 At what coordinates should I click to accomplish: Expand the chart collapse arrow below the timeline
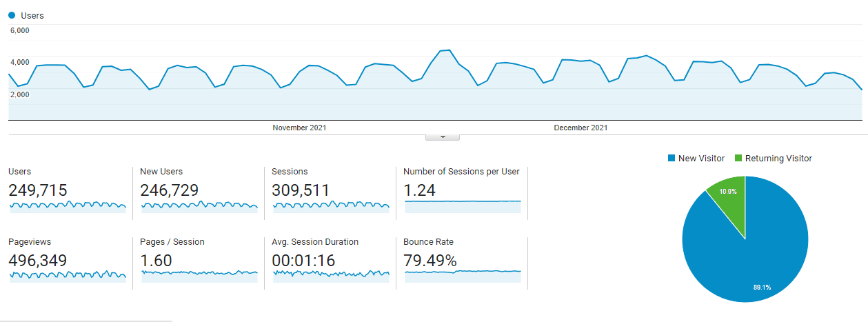pyautogui.click(x=443, y=137)
